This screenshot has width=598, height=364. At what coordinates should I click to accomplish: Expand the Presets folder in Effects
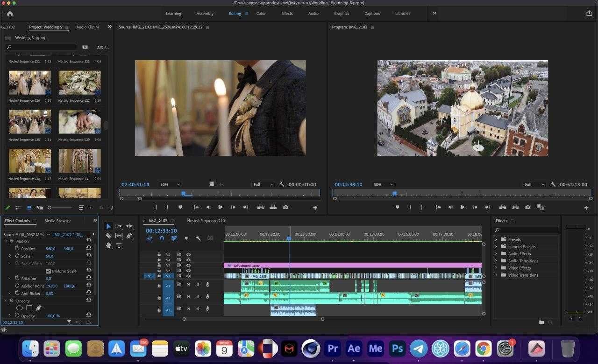(496, 239)
